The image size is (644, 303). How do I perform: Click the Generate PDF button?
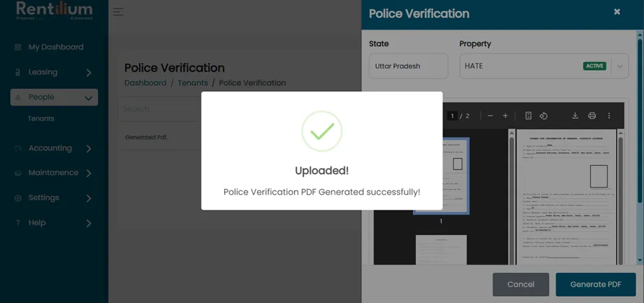point(595,284)
